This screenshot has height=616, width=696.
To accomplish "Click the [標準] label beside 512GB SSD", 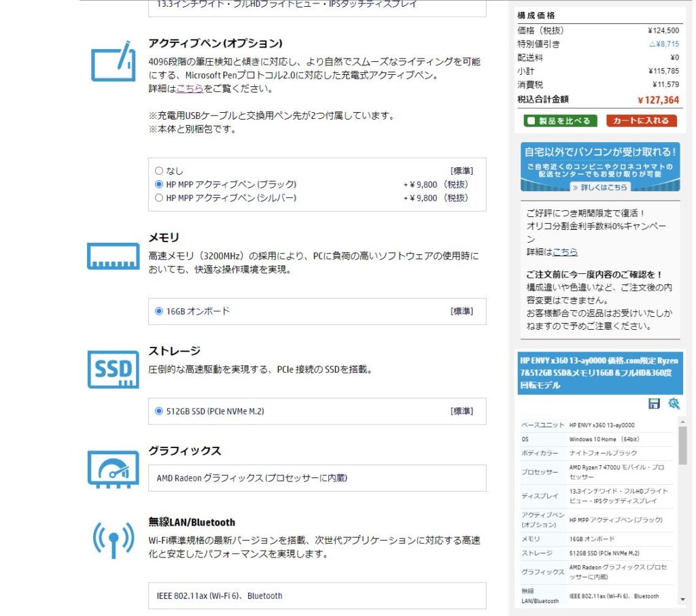I will [462, 411].
